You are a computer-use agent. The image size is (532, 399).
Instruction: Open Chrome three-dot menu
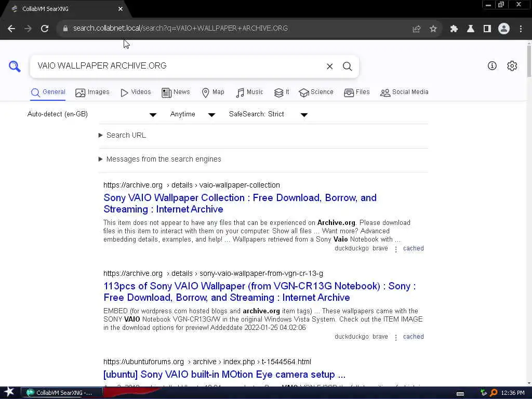tap(521, 29)
